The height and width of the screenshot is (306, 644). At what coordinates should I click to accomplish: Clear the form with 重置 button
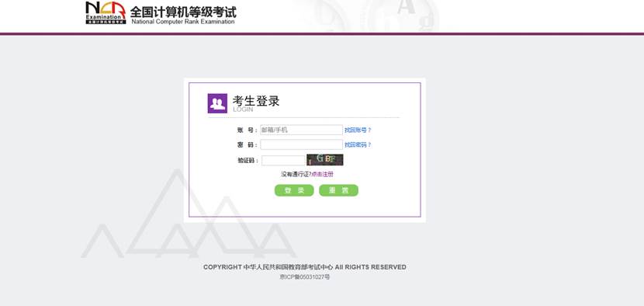click(x=339, y=190)
